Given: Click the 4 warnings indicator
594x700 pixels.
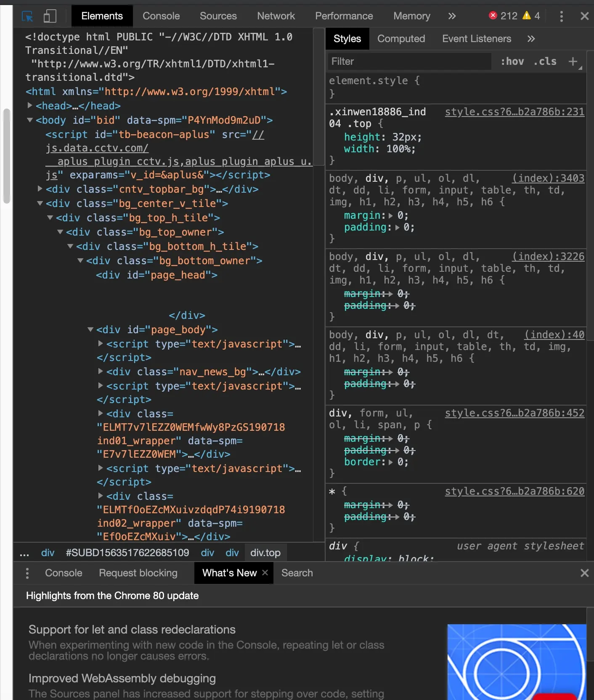Looking at the screenshot, I should [x=531, y=16].
